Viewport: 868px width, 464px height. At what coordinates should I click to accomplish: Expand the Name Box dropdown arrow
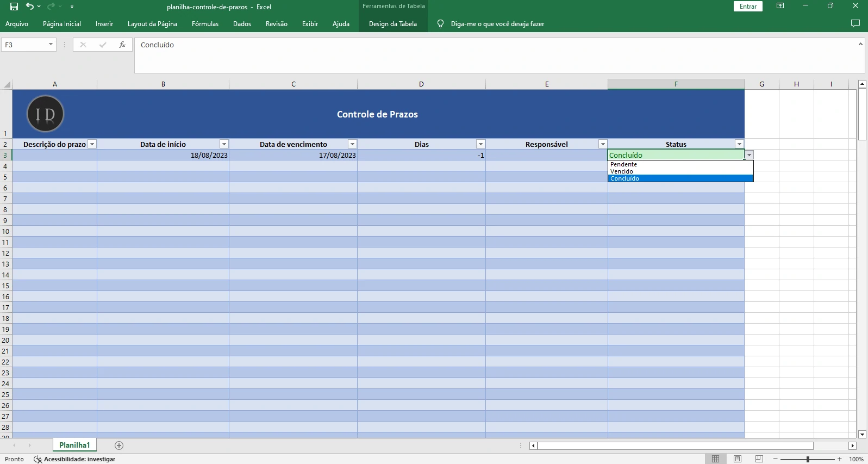point(51,45)
